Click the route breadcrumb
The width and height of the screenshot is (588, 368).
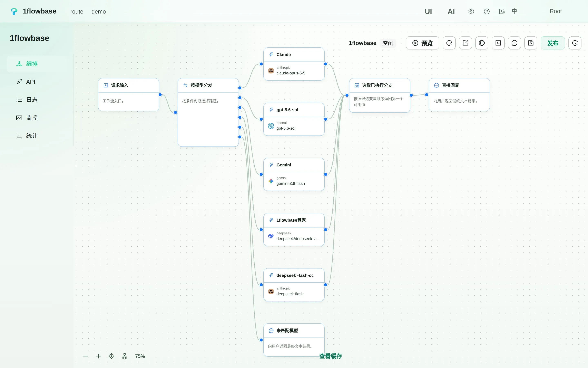pyautogui.click(x=77, y=12)
